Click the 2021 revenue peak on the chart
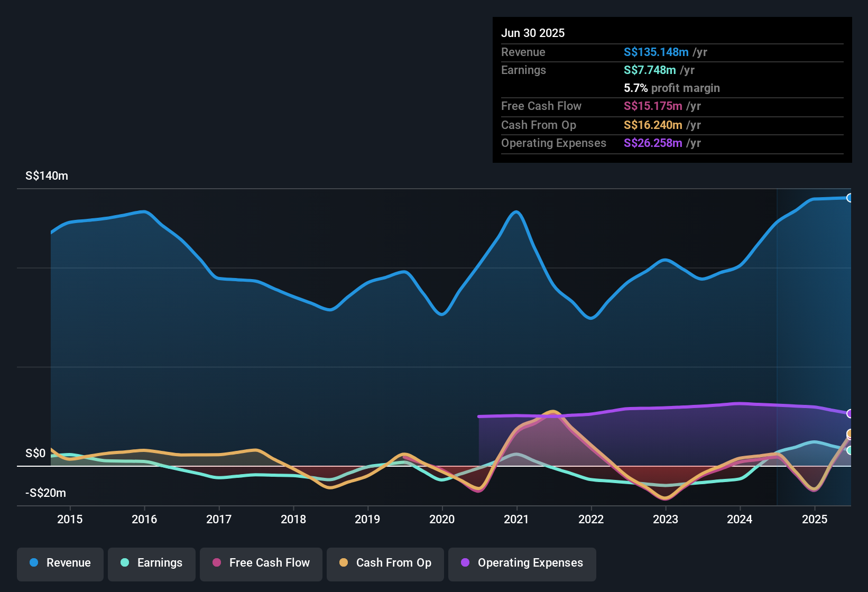868x592 pixels. tap(516, 211)
